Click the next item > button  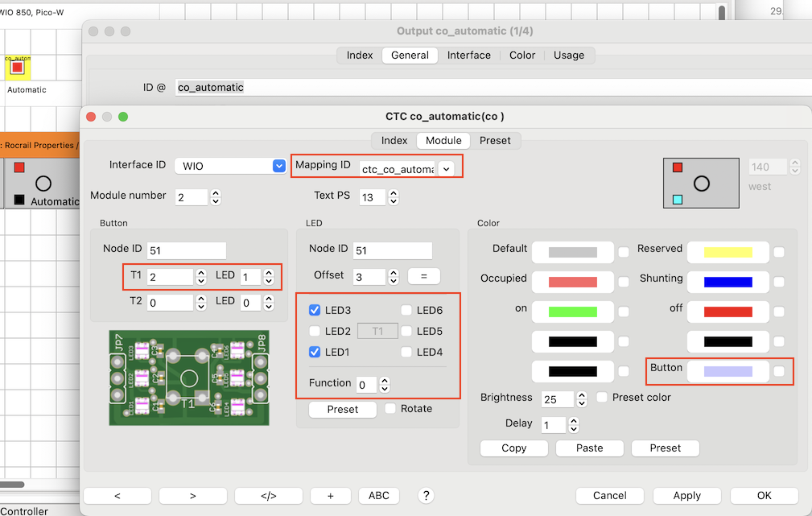[193, 496]
